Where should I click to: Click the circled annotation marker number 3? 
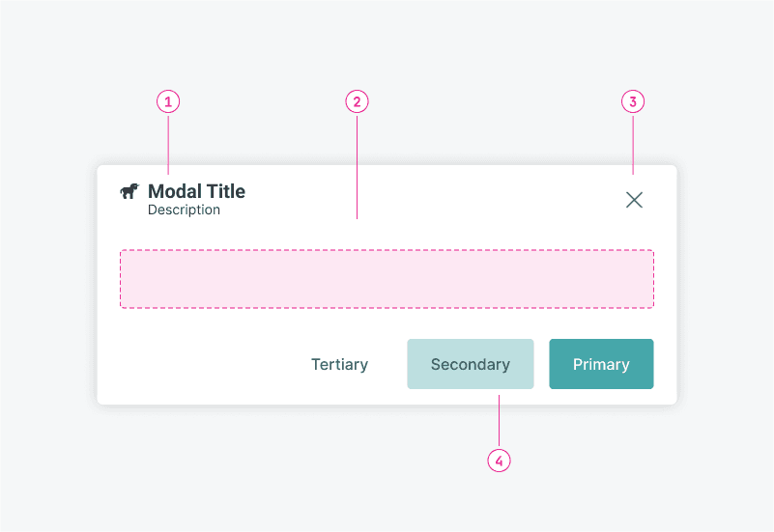point(633,101)
